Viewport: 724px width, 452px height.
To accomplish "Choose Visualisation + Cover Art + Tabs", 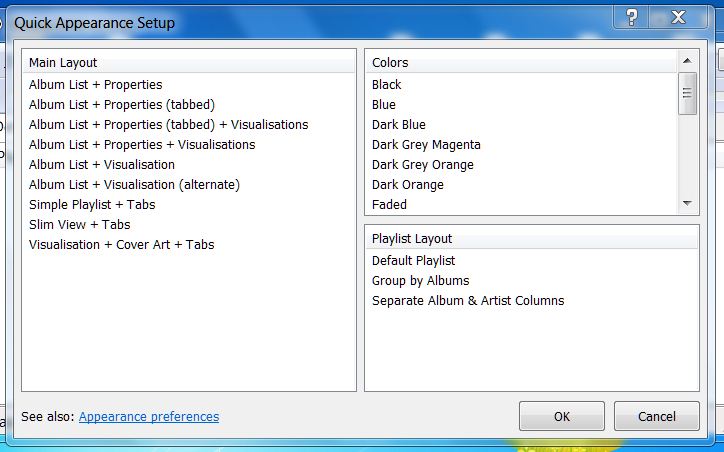I will (x=121, y=245).
